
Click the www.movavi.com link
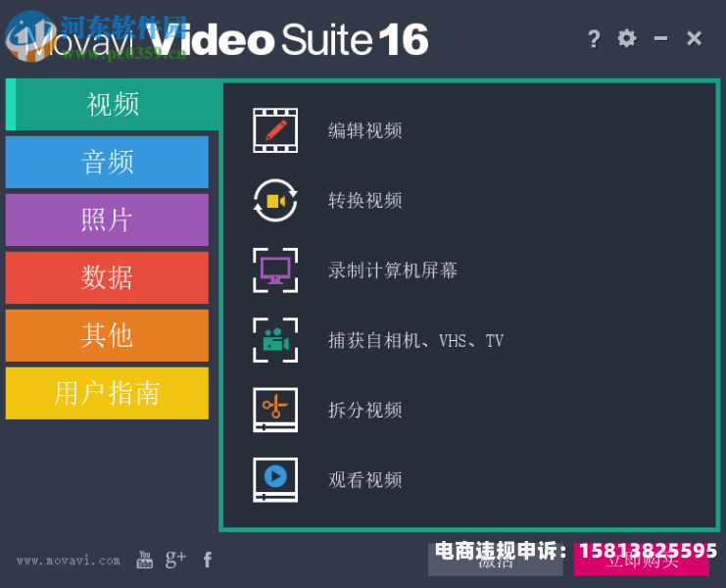pos(69,561)
